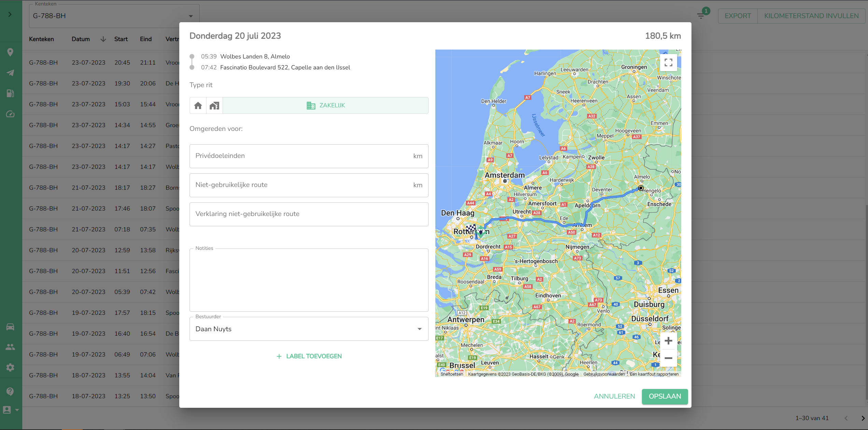Select the commute (woon-werk) trip type icon

tap(214, 106)
